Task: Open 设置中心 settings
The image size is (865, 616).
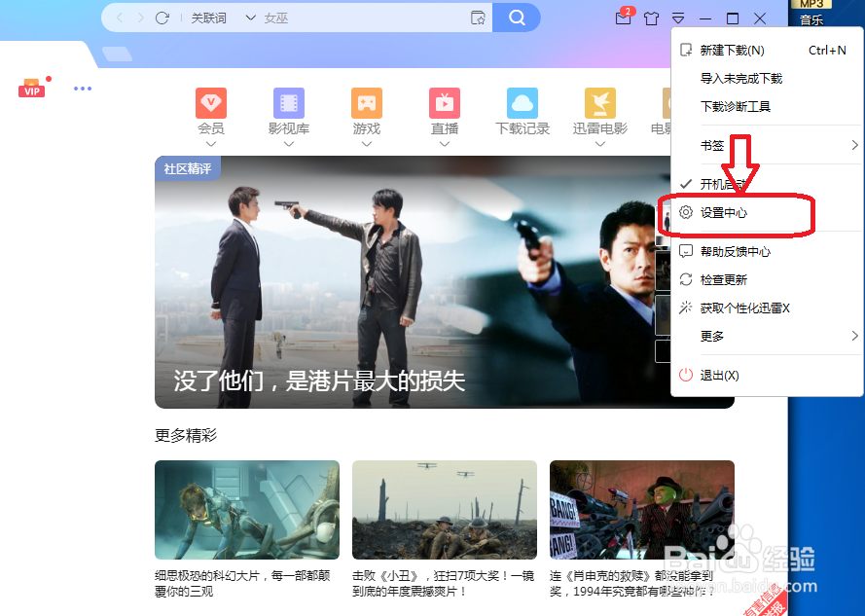Action: point(768,212)
